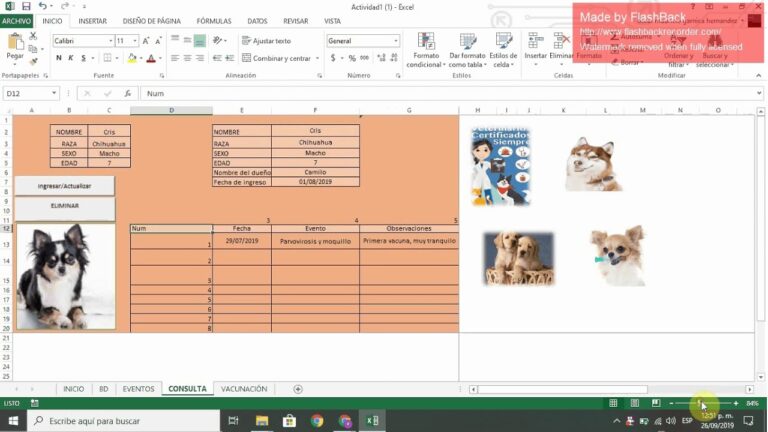The width and height of the screenshot is (768, 432).
Task: Switch to the VACUNACIÓN sheet tab
Action: pyautogui.click(x=244, y=389)
